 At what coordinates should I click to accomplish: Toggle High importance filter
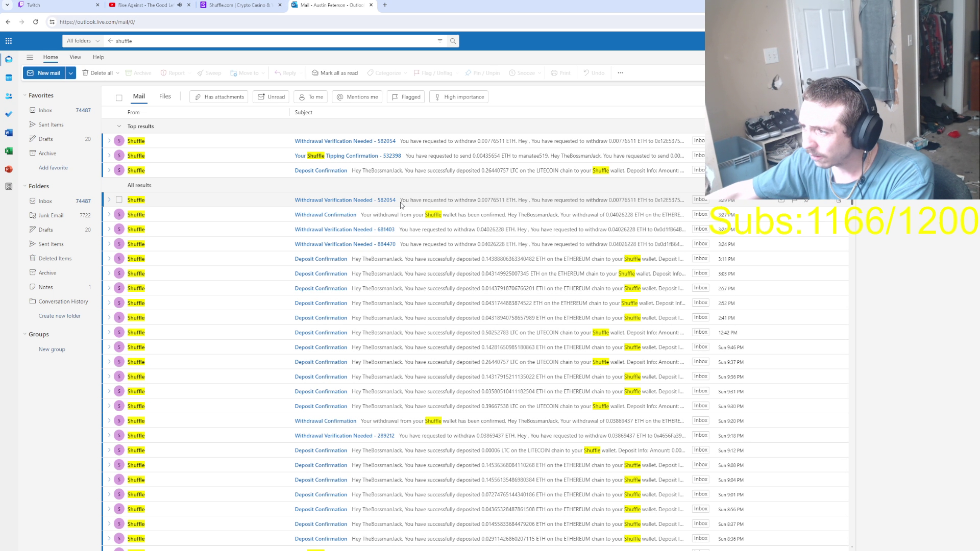[459, 97]
